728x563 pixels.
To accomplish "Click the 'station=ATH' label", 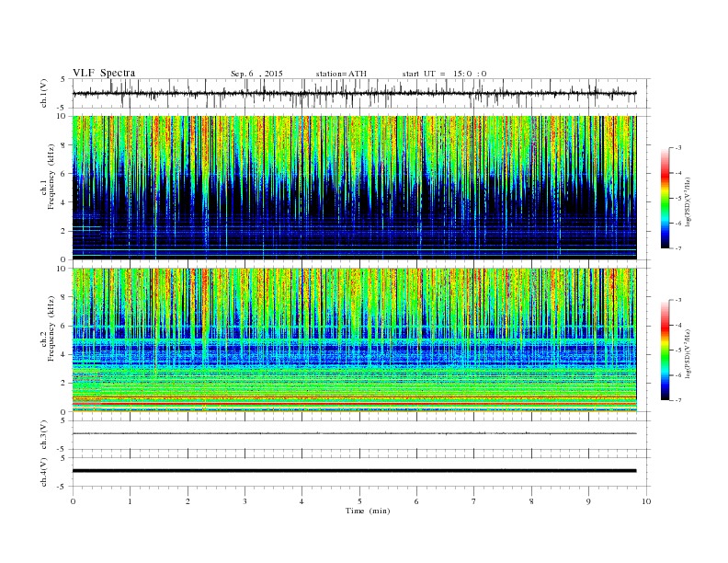I will tap(341, 74).
